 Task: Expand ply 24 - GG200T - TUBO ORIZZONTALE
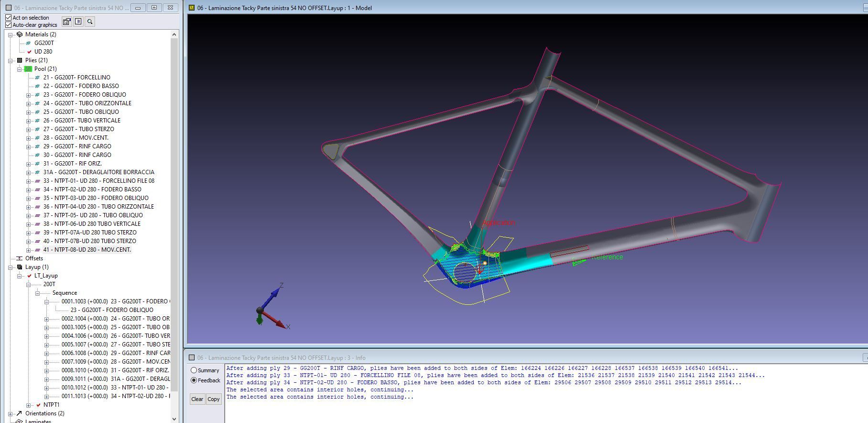pyautogui.click(x=28, y=103)
